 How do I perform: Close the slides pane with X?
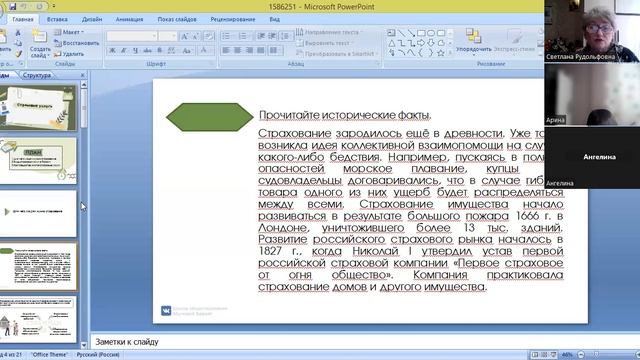[82, 75]
